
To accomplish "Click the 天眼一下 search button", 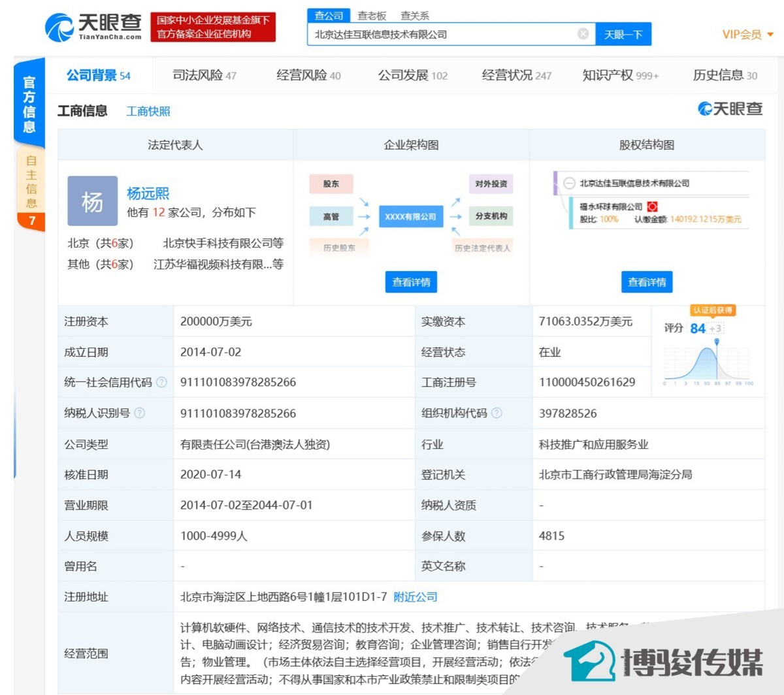I will coord(623,34).
